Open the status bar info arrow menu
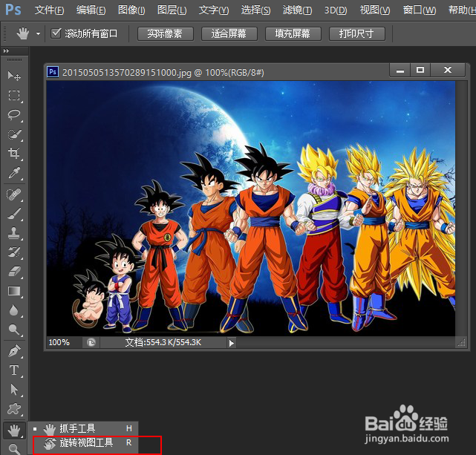Screen dimensions: 476x455 click(232, 343)
